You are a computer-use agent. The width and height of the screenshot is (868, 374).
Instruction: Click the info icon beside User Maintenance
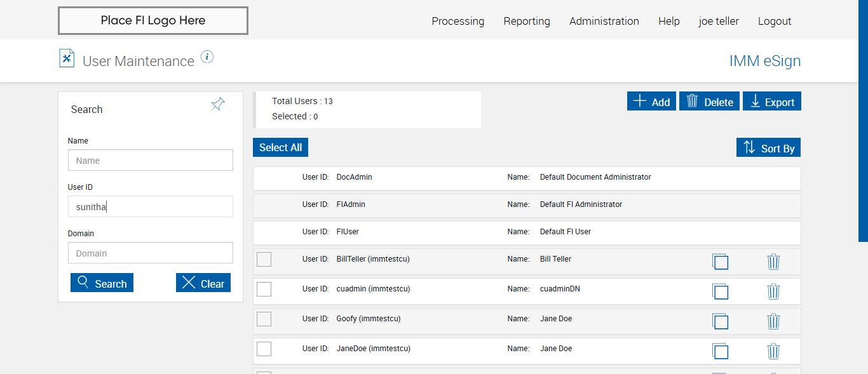click(207, 57)
